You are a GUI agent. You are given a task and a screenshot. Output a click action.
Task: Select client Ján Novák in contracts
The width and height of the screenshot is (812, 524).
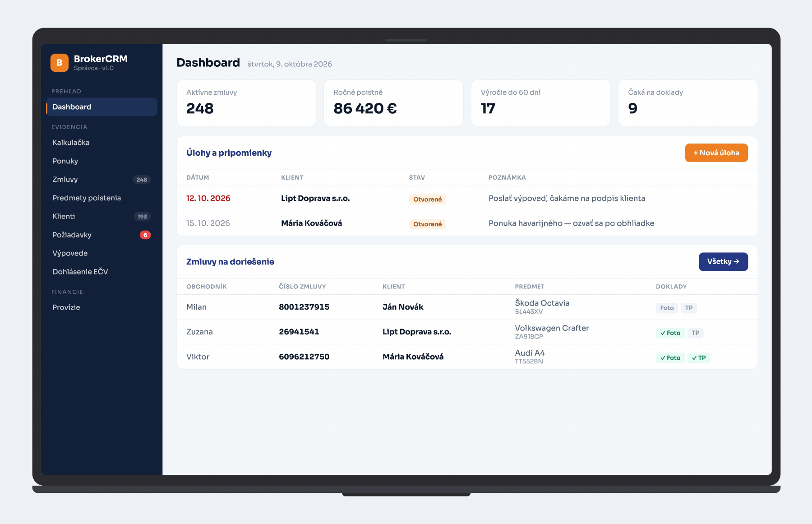point(403,307)
